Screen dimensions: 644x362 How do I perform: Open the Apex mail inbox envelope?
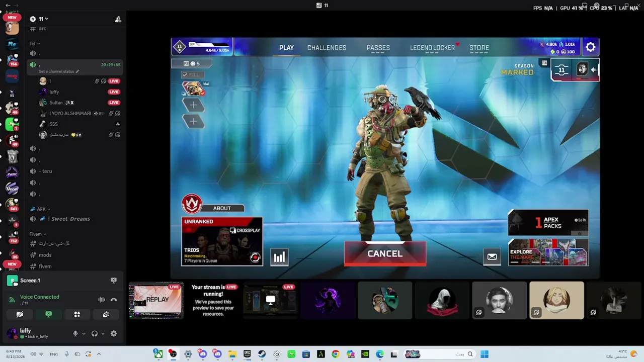tap(492, 257)
